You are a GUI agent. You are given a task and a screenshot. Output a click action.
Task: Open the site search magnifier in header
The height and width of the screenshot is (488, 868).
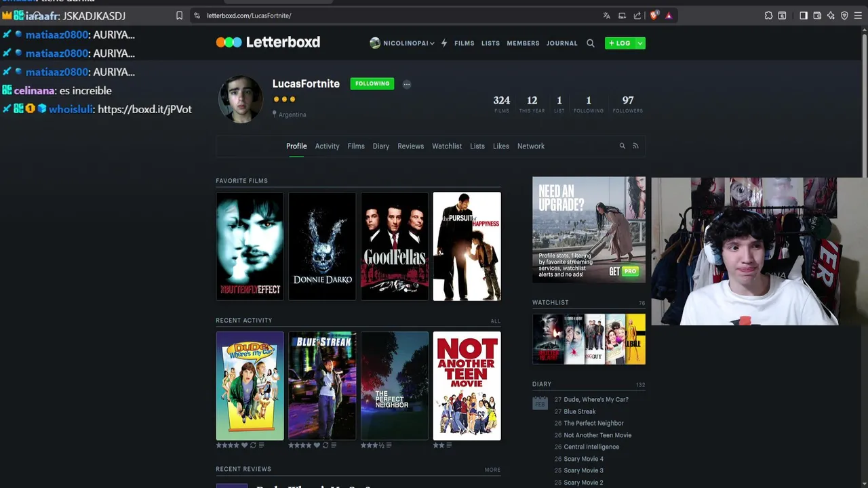[591, 43]
